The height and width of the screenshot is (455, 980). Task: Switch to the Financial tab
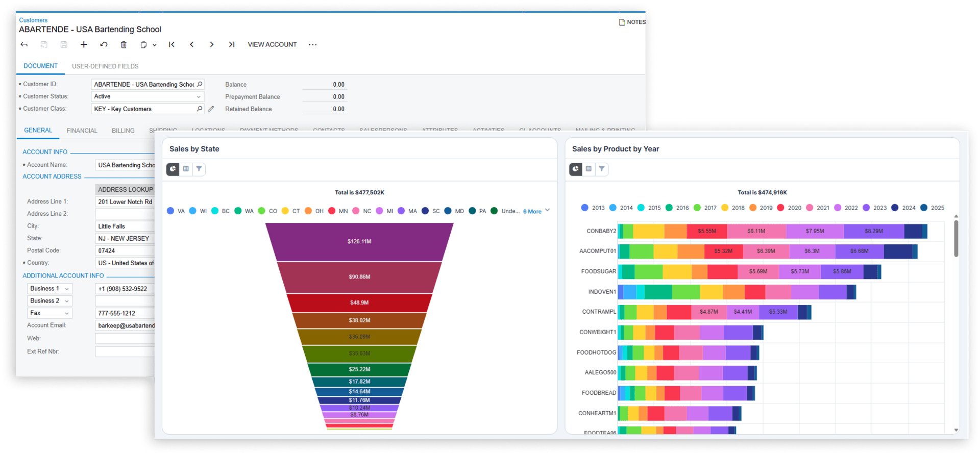point(82,131)
